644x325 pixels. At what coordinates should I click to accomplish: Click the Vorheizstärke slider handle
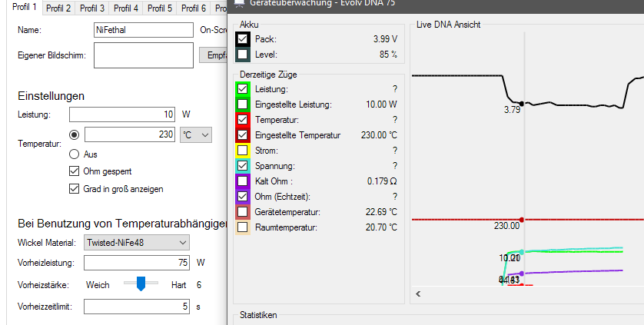point(141,284)
